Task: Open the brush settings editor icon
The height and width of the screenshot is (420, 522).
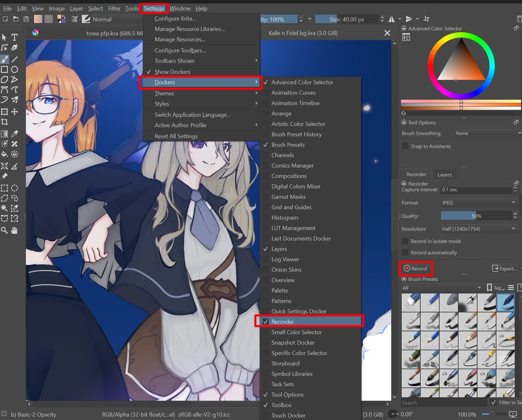Action: coord(75,19)
